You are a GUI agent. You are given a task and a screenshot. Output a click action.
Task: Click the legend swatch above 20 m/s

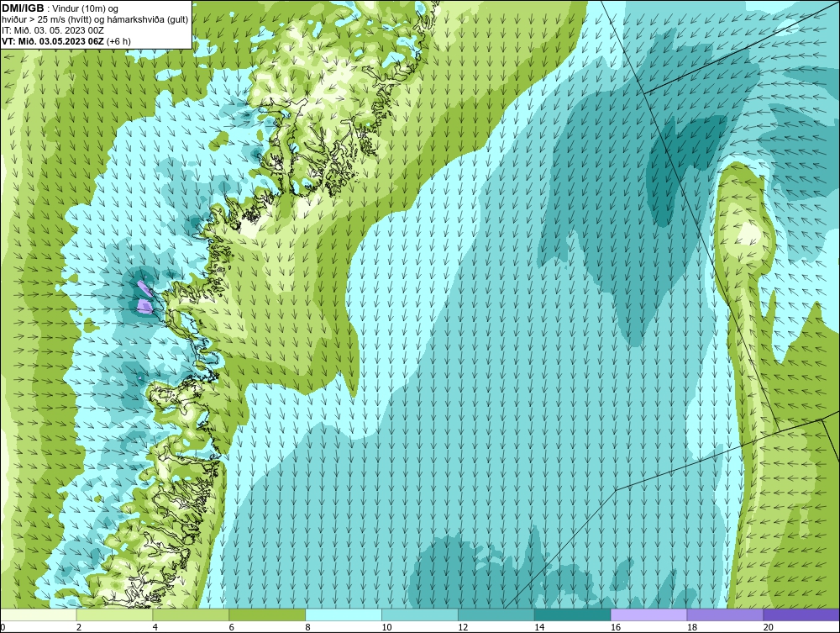point(801,615)
